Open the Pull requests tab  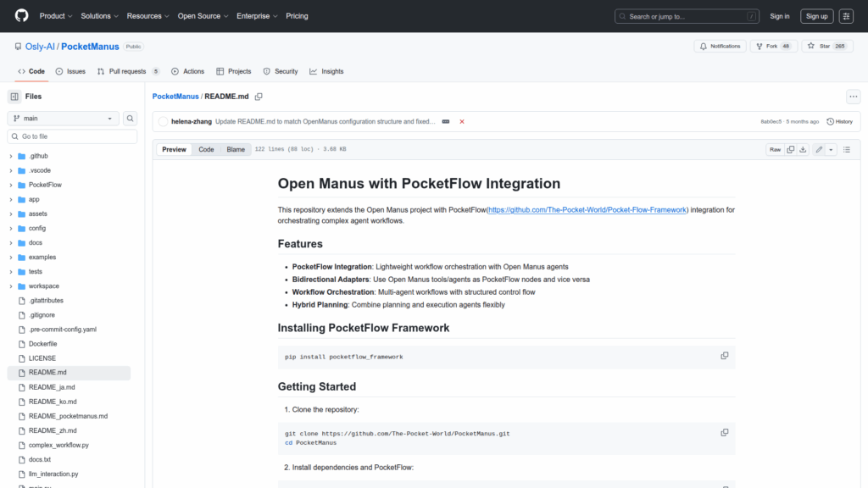[x=127, y=71]
